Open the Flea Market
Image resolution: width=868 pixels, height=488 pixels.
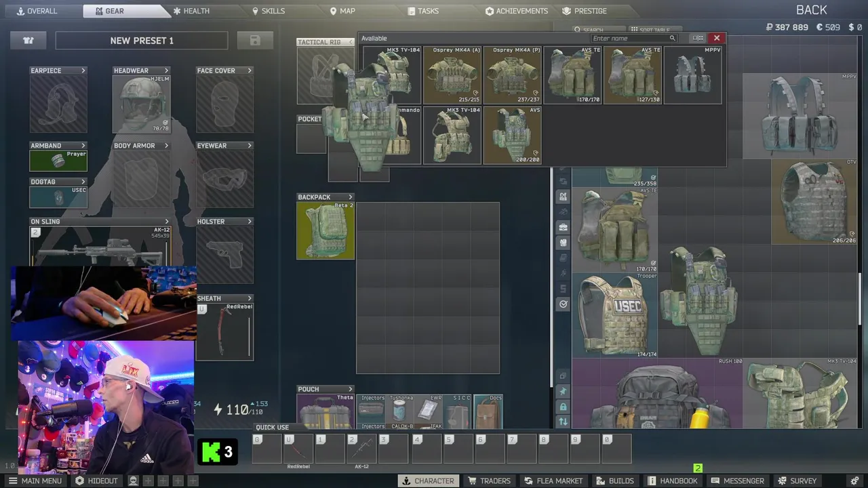(553, 481)
